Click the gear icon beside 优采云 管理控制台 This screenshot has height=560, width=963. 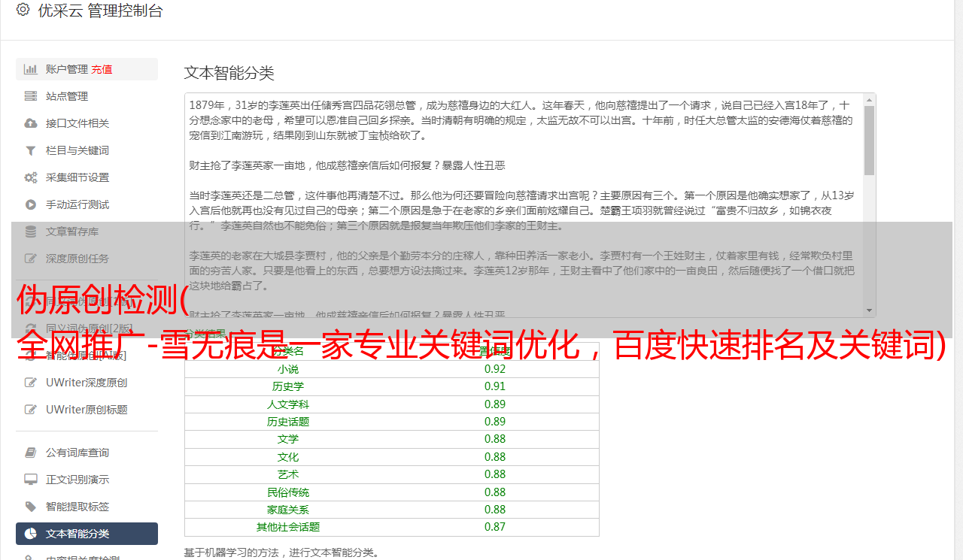pyautogui.click(x=23, y=10)
